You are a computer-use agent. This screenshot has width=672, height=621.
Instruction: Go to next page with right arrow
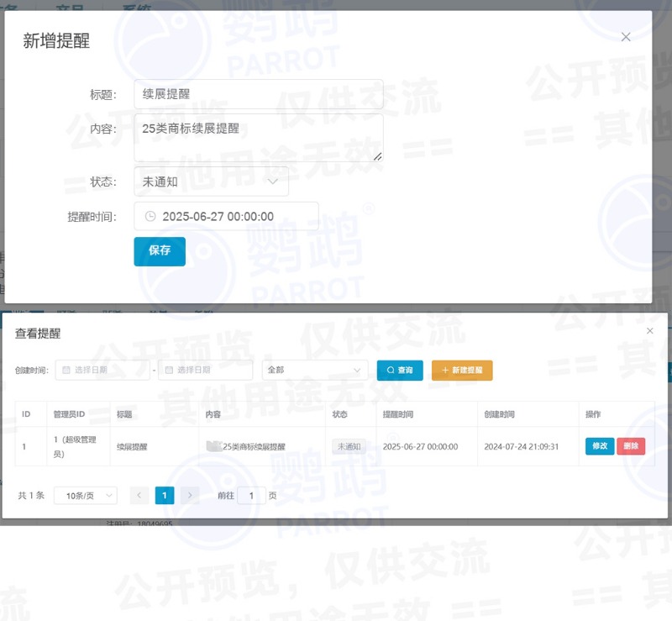(x=190, y=496)
